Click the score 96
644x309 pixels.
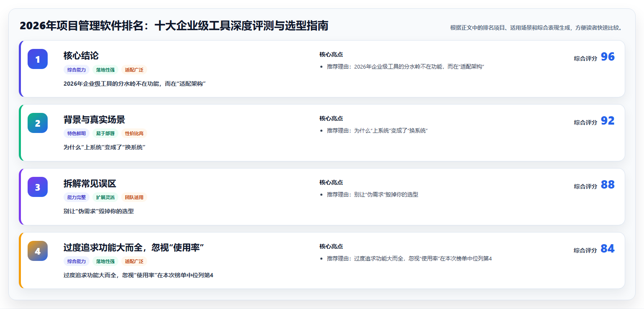pos(608,57)
